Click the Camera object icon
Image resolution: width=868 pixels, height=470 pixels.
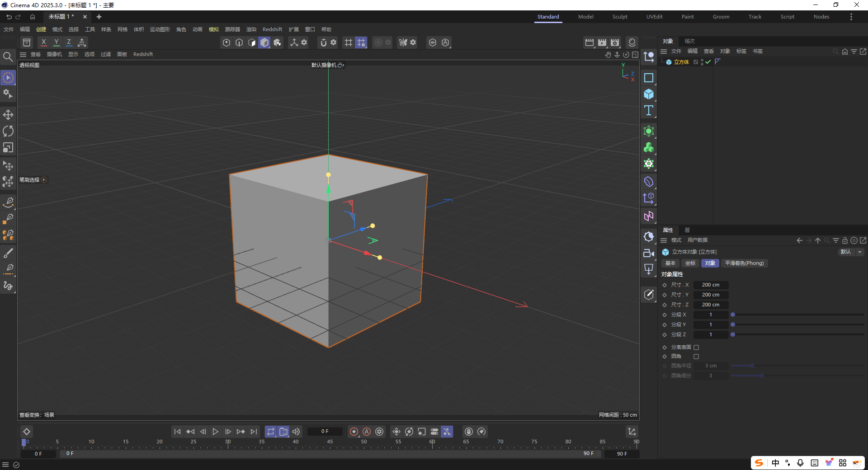[649, 253]
